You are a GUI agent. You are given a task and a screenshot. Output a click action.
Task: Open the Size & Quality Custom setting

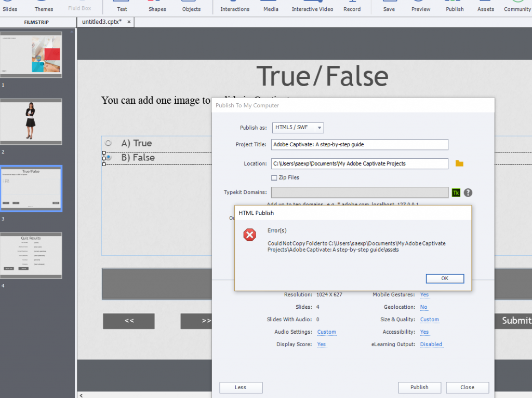[429, 320]
